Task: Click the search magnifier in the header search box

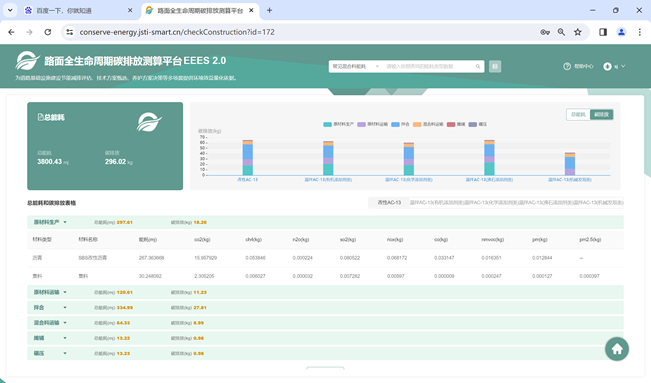Action: (478, 66)
